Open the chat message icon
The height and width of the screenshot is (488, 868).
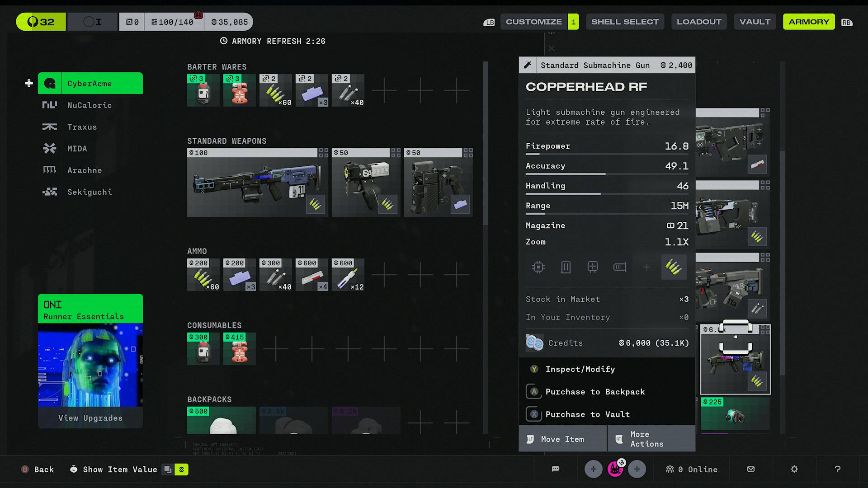[555, 469]
